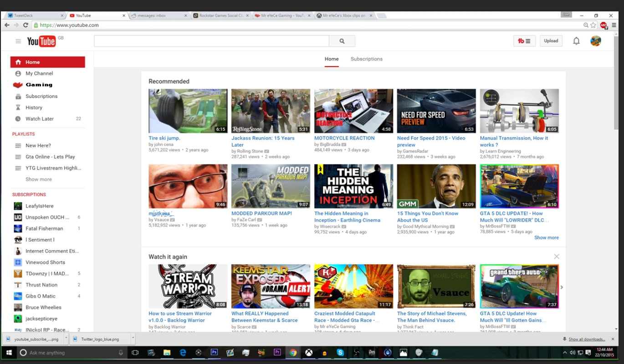Reload the page
Viewport: 624px width, 364px height.
(x=26, y=25)
